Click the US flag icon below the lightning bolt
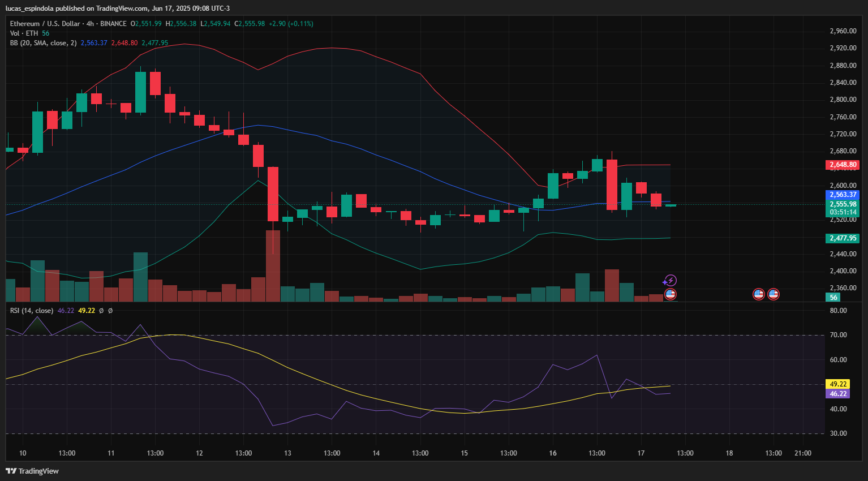Viewport: 868px width, 481px height. tap(671, 294)
